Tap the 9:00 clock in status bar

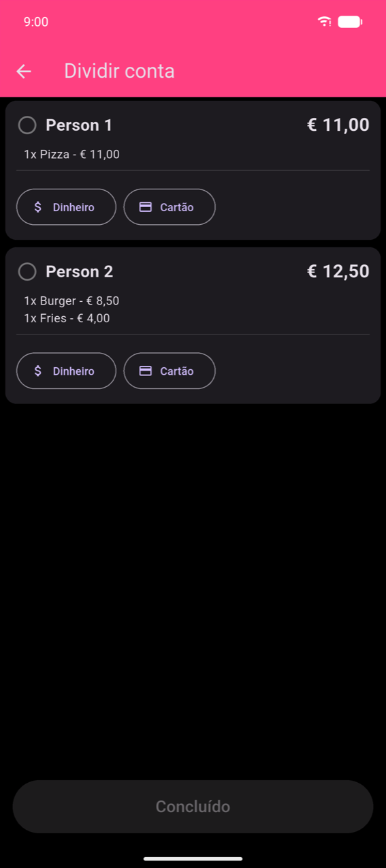click(x=36, y=22)
